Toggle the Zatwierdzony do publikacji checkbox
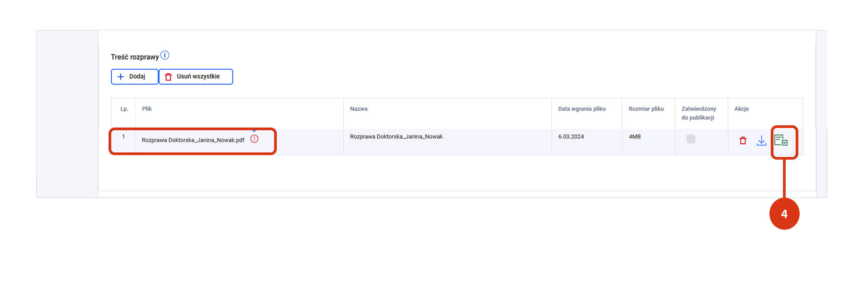The height and width of the screenshot is (284, 868). [691, 139]
